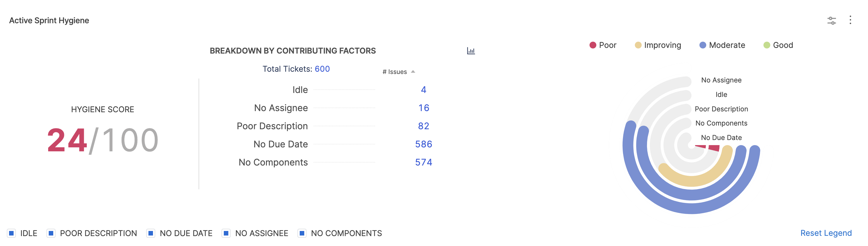The image size is (868, 246).
Task: Click the Moderate blue legend dot
Action: [703, 45]
